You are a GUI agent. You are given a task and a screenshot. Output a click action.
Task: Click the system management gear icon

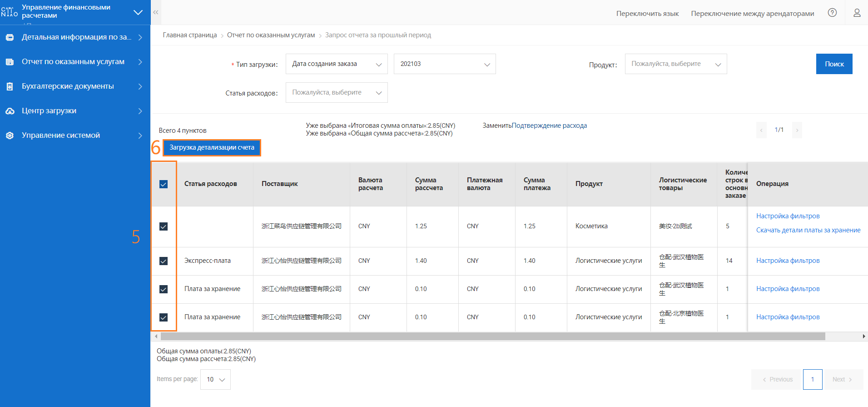[x=10, y=136]
